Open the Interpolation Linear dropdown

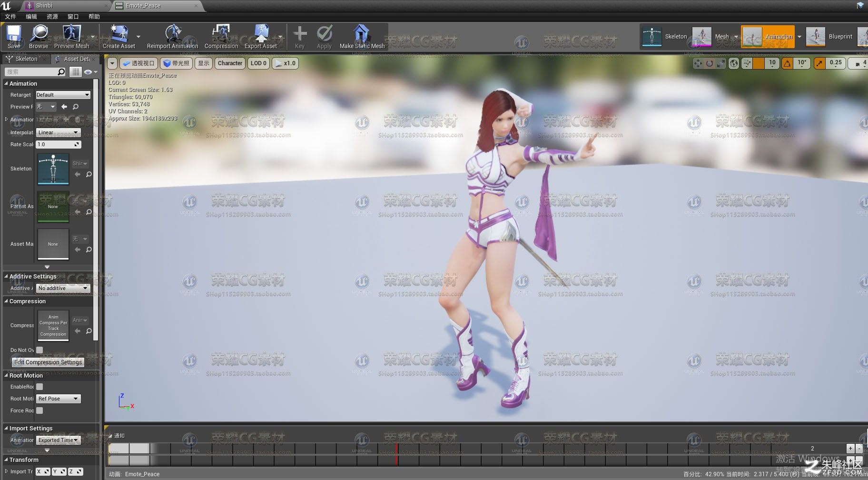tap(58, 132)
